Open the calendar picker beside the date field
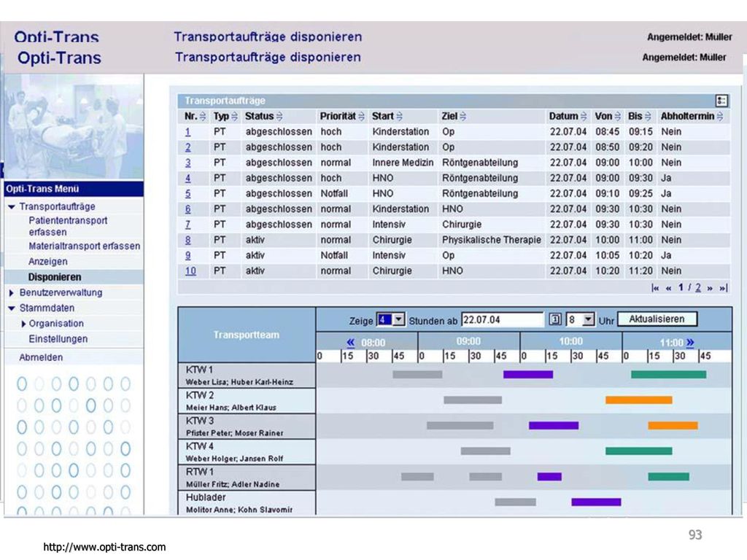This screenshot has width=747, height=560. pyautogui.click(x=555, y=319)
